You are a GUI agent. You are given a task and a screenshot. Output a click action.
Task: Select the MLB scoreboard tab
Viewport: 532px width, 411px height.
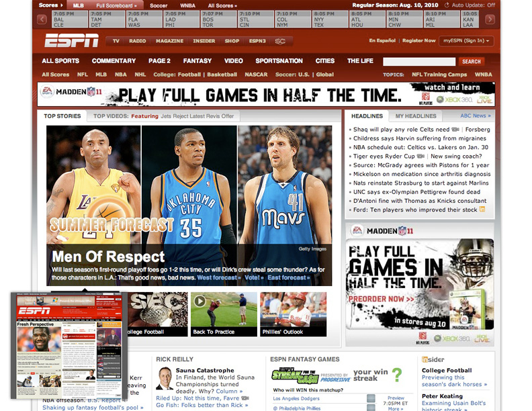(x=79, y=5)
